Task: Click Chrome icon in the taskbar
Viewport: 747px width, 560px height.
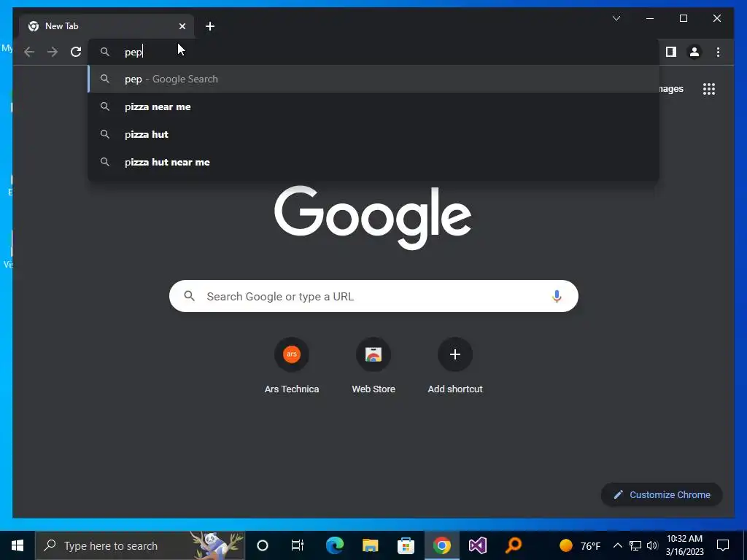Action: (441, 545)
